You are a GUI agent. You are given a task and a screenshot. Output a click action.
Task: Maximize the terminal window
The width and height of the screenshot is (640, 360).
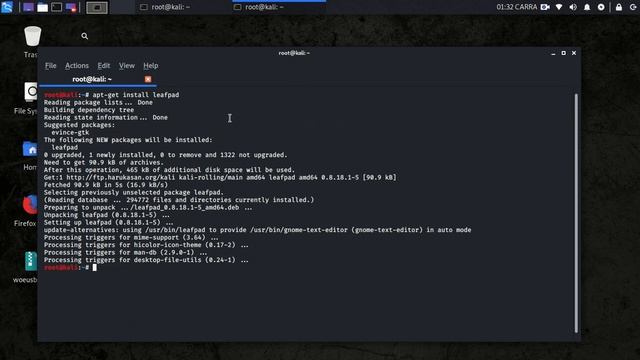coord(563,53)
